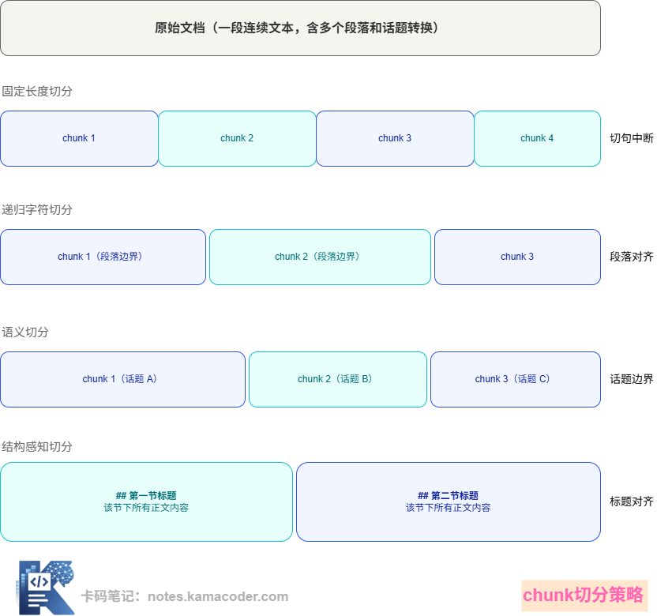Image resolution: width=672 pixels, height=616 pixels.
Task: Click chunk 2 in the fixed-length row
Action: 237,138
